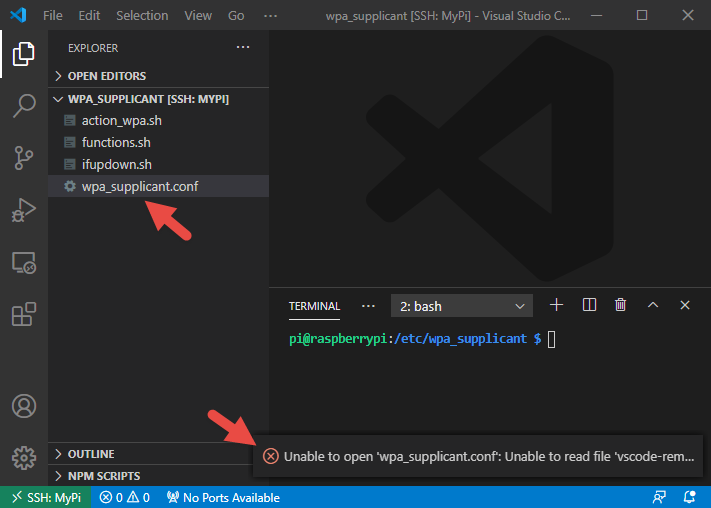Click the error icon in notification

(271, 456)
